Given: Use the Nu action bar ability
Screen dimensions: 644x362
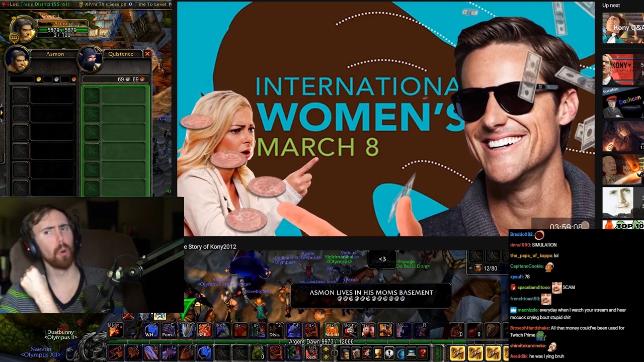Looking at the screenshot, I should pyautogui.click(x=403, y=330).
